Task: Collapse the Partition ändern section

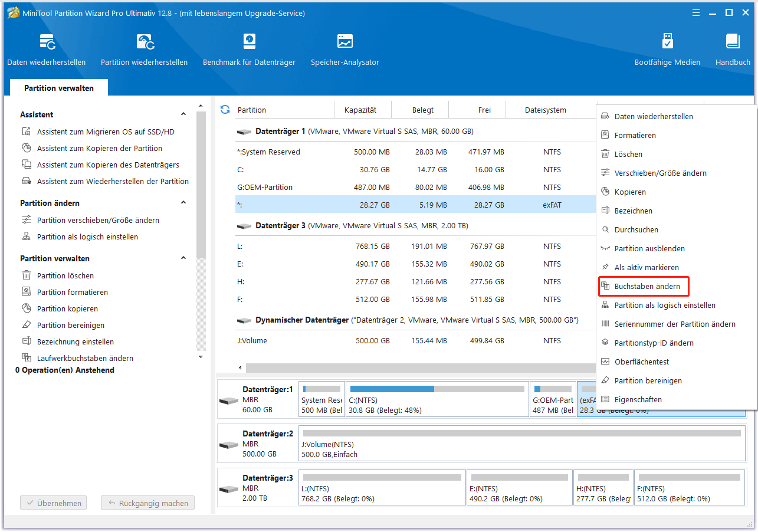Action: pos(183,203)
